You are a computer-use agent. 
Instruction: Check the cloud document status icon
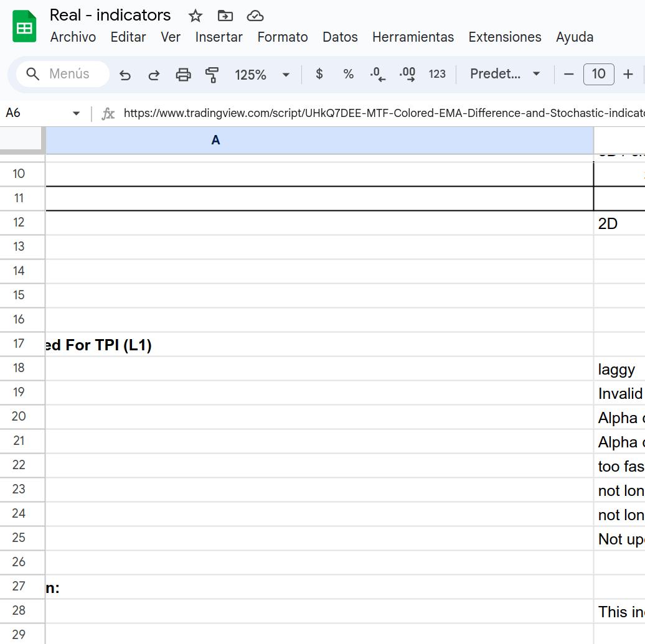point(255,16)
